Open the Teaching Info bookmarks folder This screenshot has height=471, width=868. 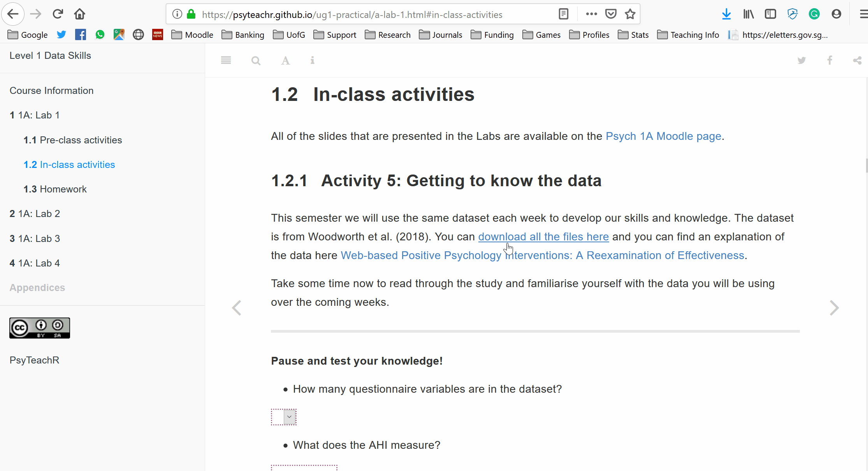[688, 35]
